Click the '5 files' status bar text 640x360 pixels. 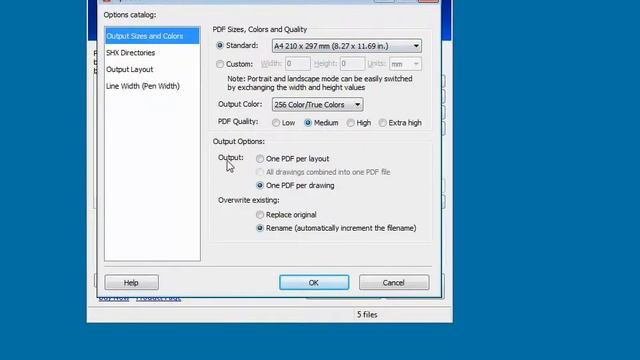(x=367, y=315)
